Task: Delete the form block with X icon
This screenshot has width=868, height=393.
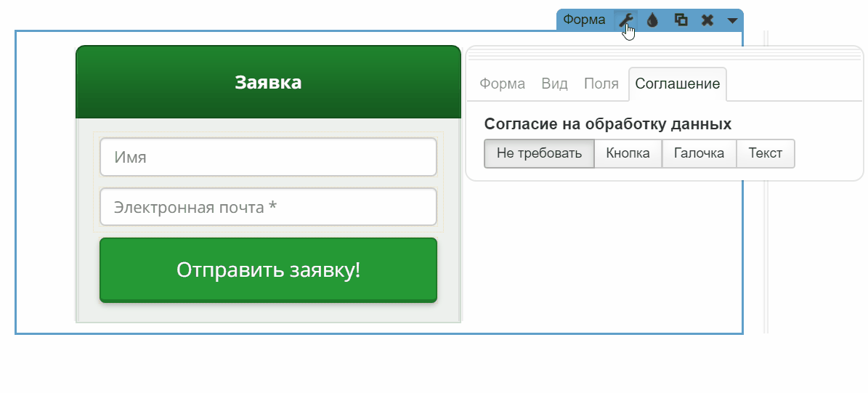Action: click(x=707, y=20)
